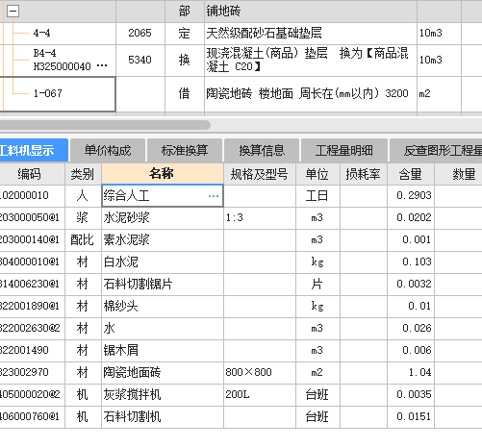482x448 pixels.
Task: Select the 素水泥浆 row name
Action: (163, 240)
